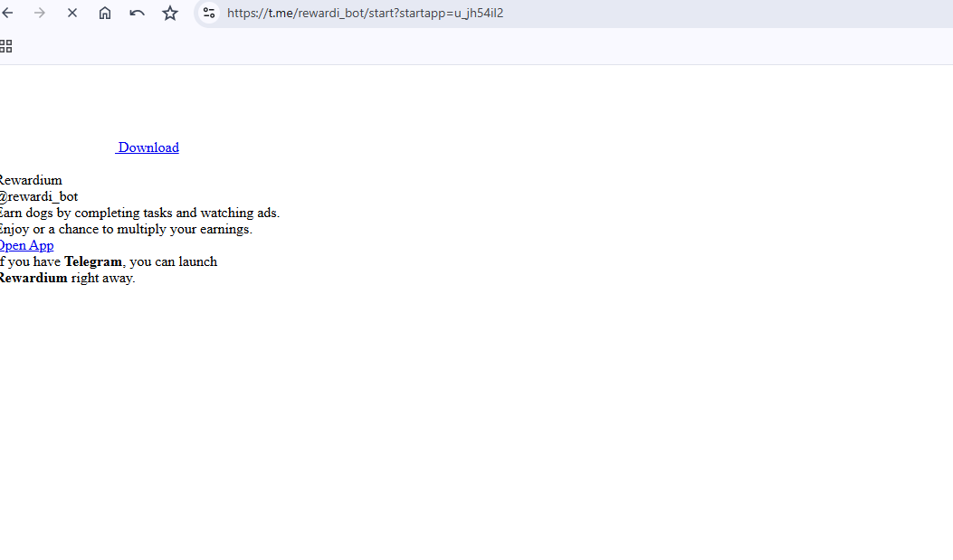
Task: Click the 'Rewardium right away.' line
Action: (x=68, y=278)
